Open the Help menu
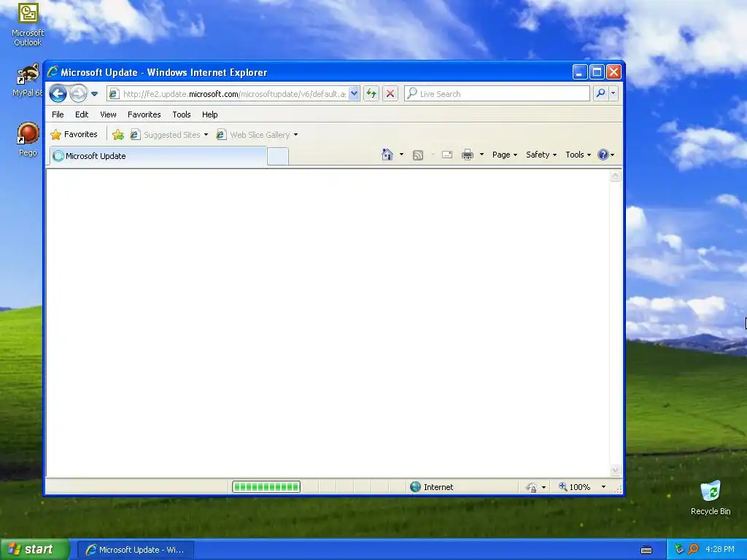Viewport: 747px width, 560px height. 209,114
